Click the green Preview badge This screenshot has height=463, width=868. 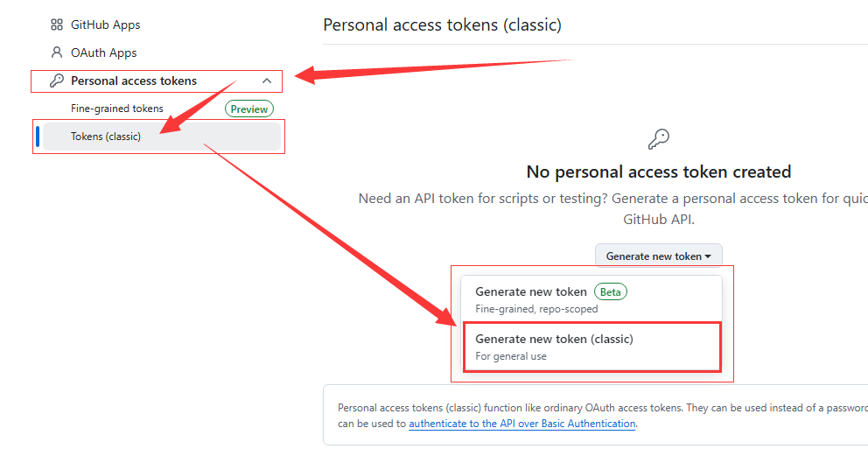coord(249,109)
